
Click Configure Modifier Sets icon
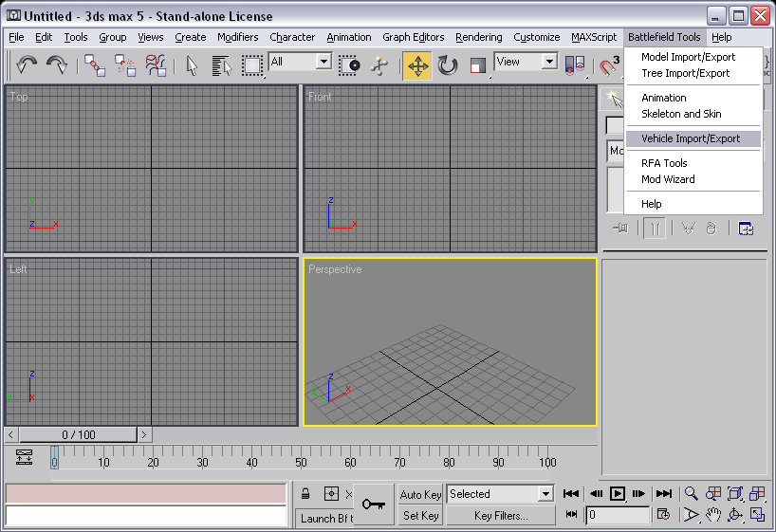(746, 229)
